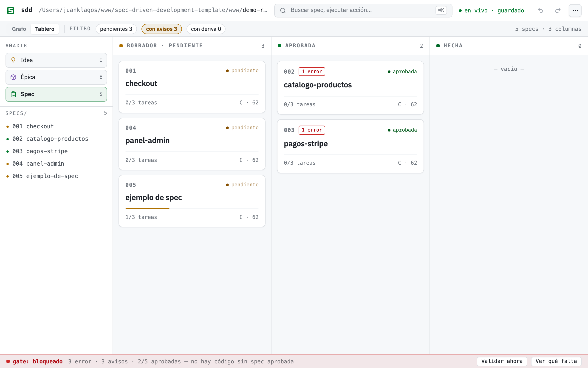This screenshot has height=368, width=588.
Task: Click pendiente status on card 001
Action: tap(242, 71)
